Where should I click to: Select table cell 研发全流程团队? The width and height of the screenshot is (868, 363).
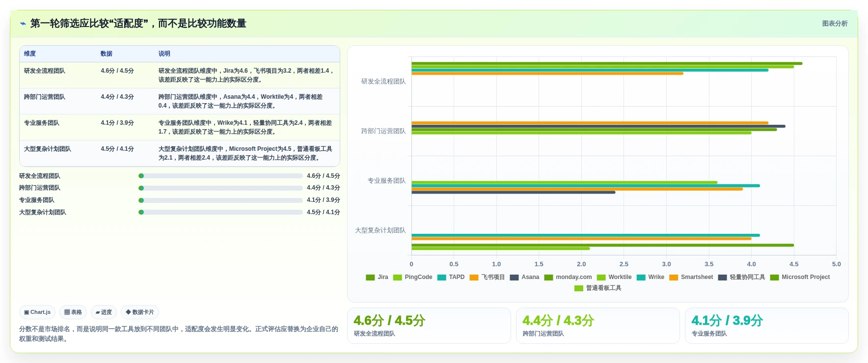point(45,71)
